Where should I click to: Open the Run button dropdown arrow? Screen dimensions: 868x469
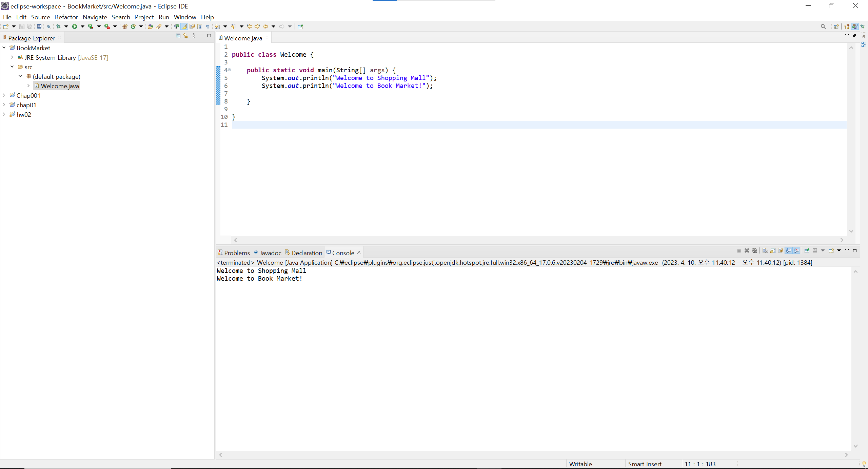[82, 26]
